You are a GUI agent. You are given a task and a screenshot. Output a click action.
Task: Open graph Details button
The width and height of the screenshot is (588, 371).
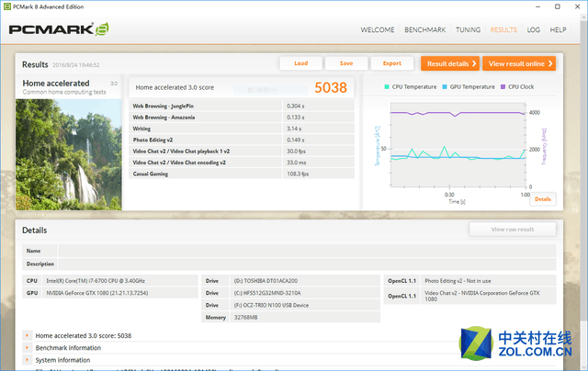(543, 199)
